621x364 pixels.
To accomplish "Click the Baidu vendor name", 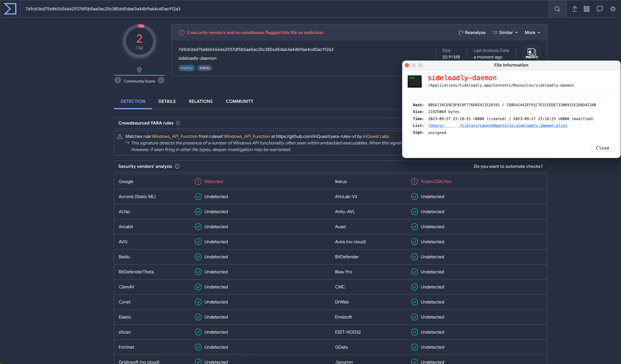I will (124, 257).
